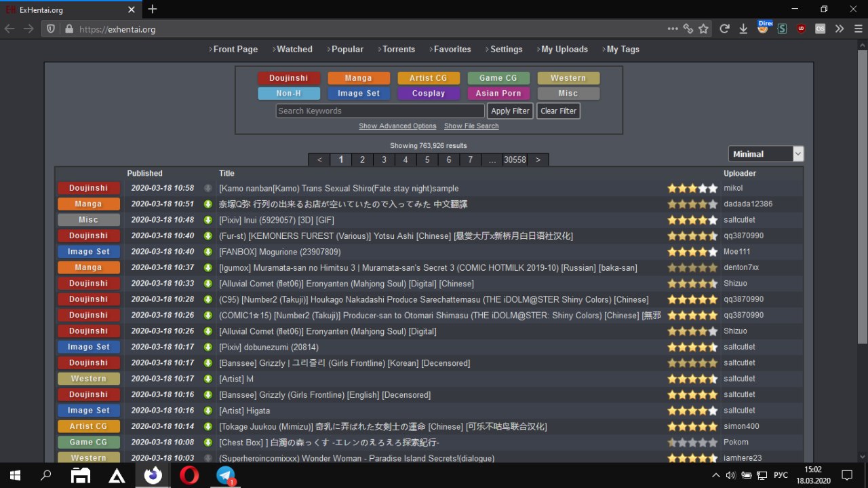Click the Stylus 'S' extension icon

click(x=782, y=29)
